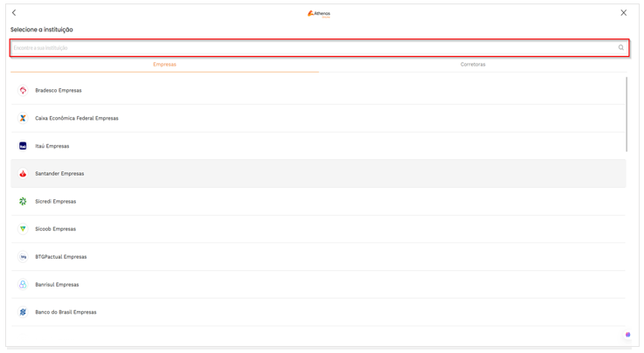This screenshot has height=353, width=644.
Task: Go back using the left arrow icon
Action: pos(14,13)
